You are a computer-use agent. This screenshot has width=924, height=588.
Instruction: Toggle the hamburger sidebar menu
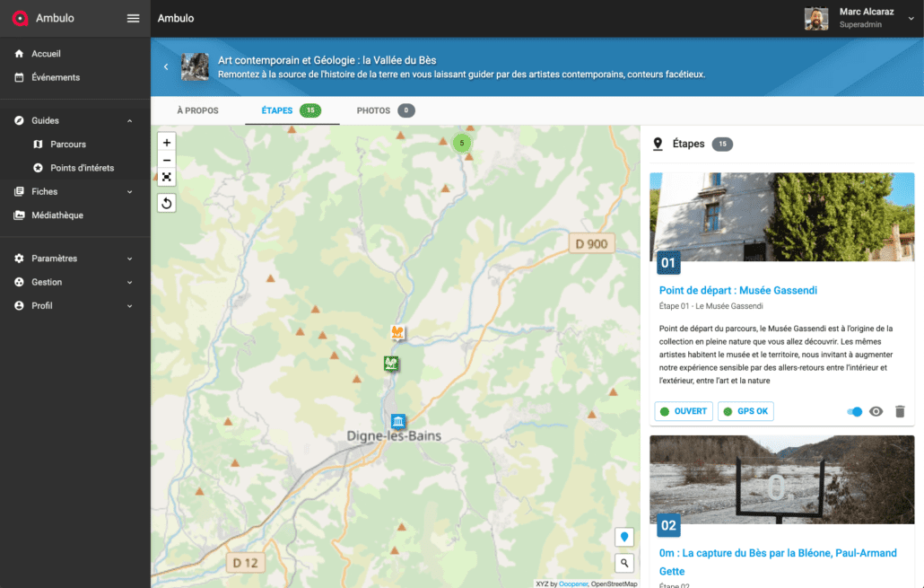point(133,18)
